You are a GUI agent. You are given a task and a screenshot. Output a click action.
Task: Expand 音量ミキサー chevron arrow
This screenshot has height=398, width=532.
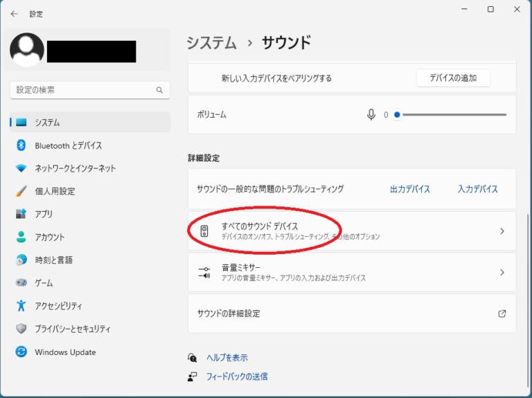(502, 273)
